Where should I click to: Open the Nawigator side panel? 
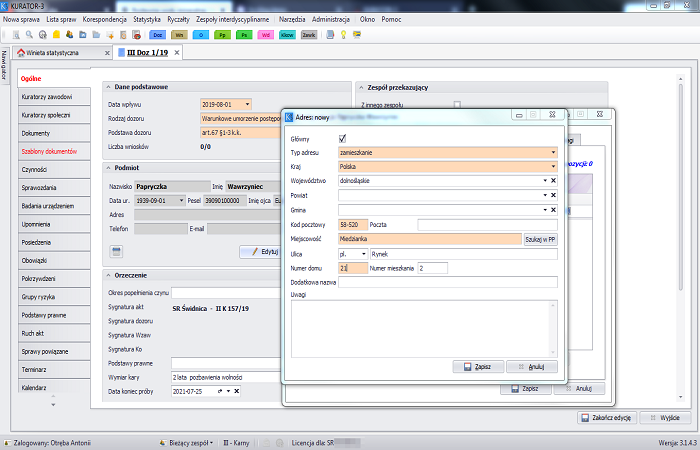point(4,65)
